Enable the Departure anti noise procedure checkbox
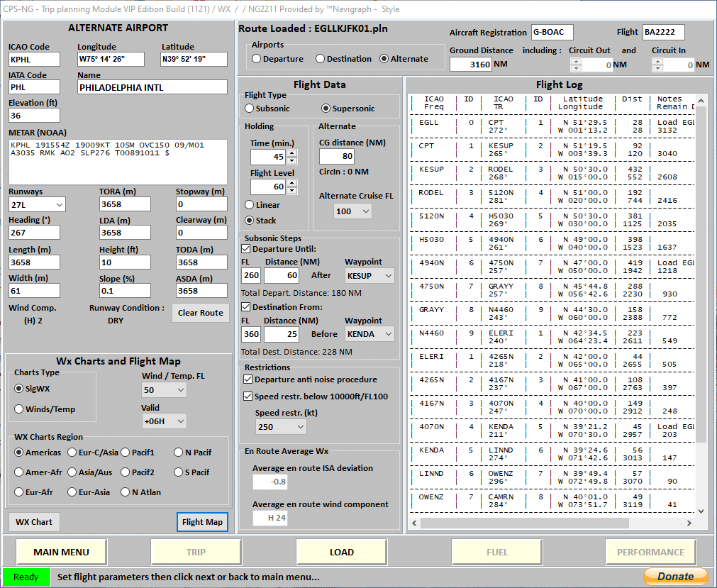 (x=248, y=379)
